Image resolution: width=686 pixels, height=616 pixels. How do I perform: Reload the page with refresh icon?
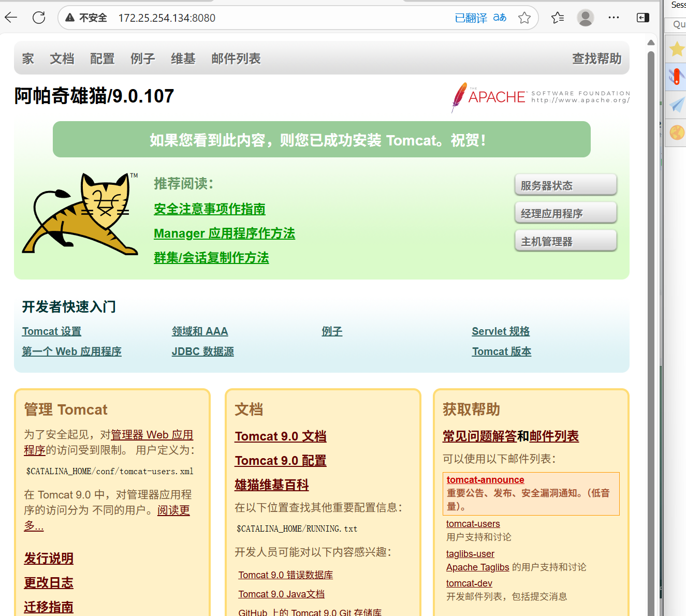click(39, 18)
